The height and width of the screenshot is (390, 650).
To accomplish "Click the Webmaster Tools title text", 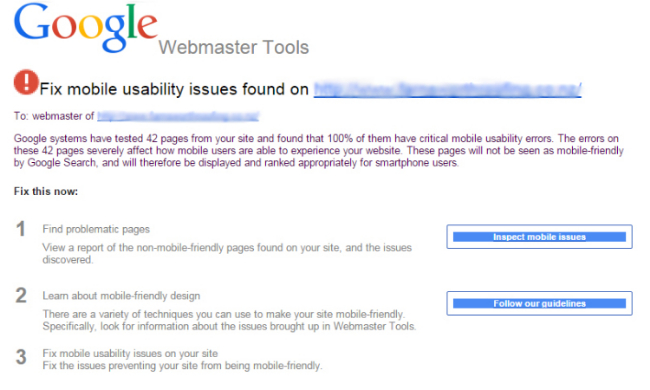I will coord(234,47).
